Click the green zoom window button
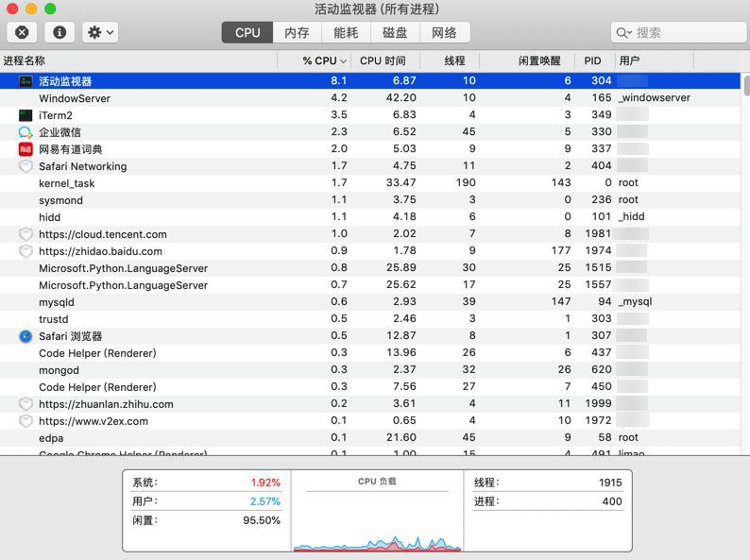This screenshot has height=560, width=750. point(50,8)
